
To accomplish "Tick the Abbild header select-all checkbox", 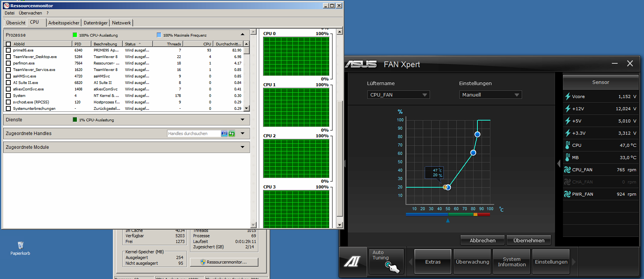I will [x=8, y=44].
